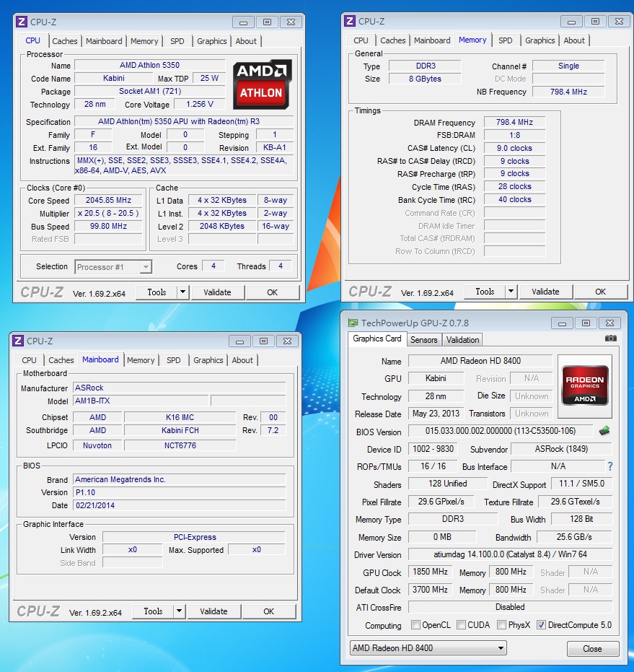The width and height of the screenshot is (634, 672).
Task: Click the Release Date May 23, 2013
Action: click(436, 414)
